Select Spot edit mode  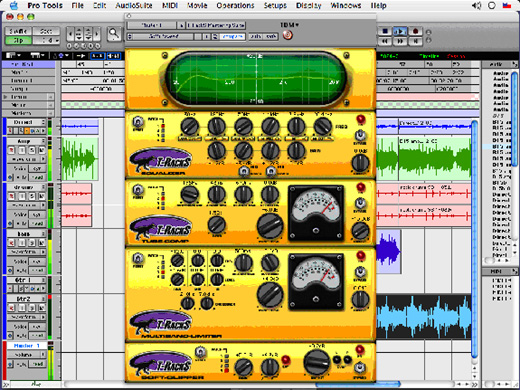coord(46,31)
